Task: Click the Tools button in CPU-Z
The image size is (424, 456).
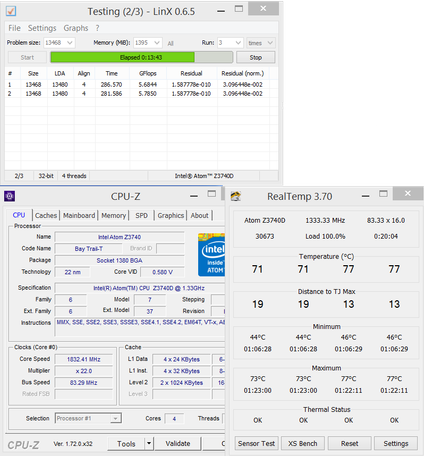Action: (126, 444)
